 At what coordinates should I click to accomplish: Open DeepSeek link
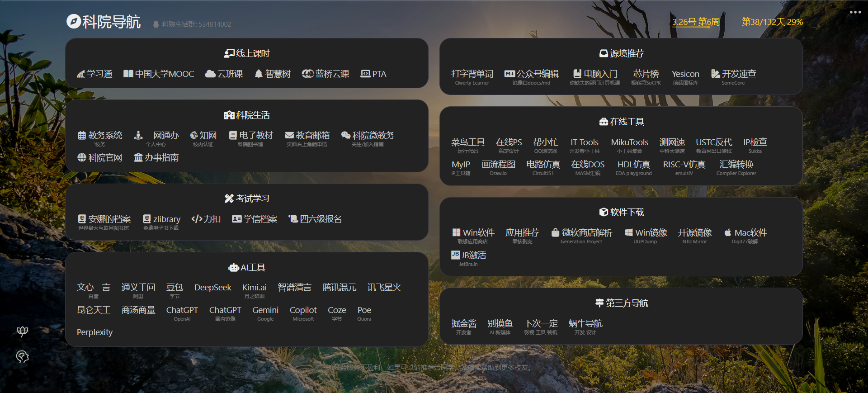pos(212,288)
